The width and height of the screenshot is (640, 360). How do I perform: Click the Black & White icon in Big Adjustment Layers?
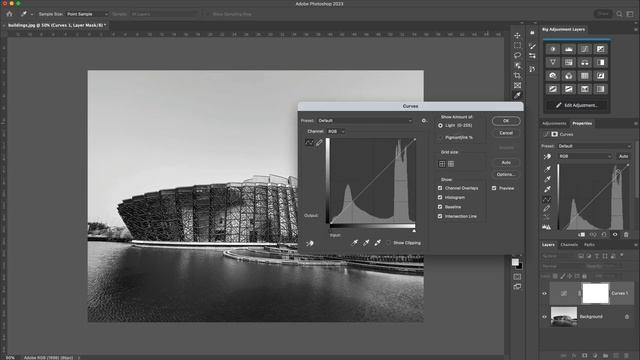tap(600, 62)
